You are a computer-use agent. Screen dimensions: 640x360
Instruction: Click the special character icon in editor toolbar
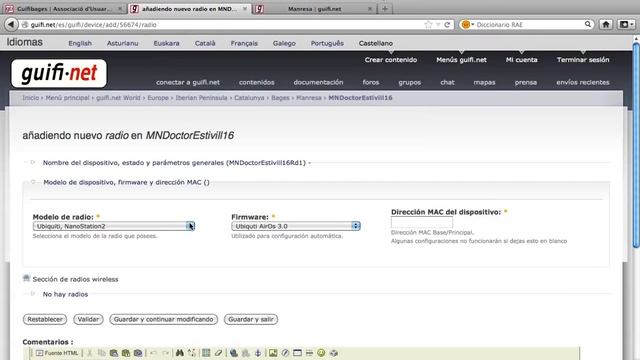(x=333, y=353)
